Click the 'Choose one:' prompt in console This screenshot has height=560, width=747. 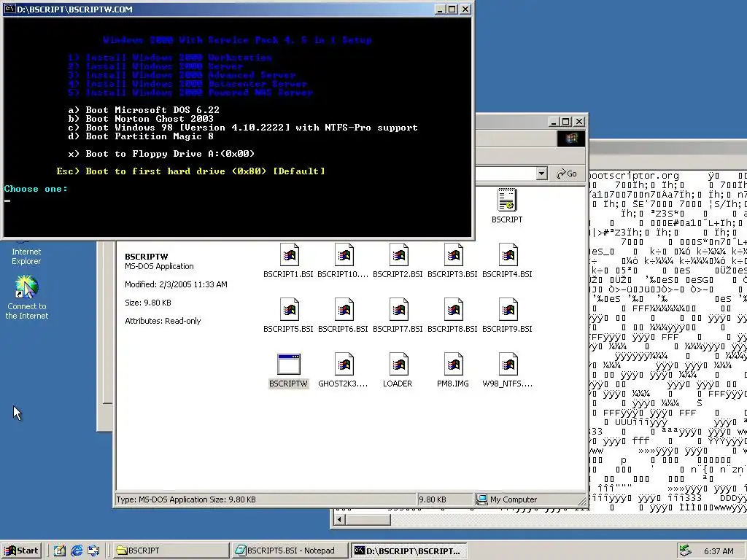coord(36,189)
